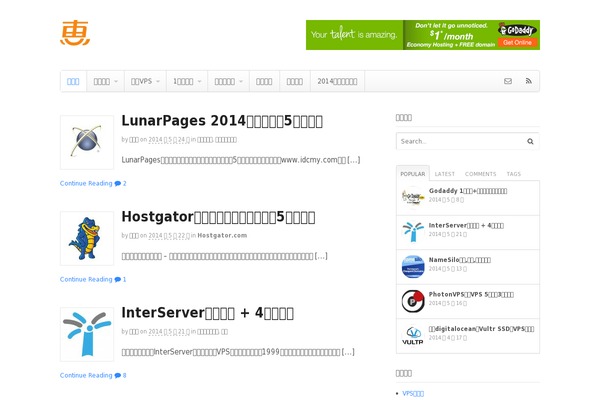Switch to the POPULAR tab

point(412,174)
